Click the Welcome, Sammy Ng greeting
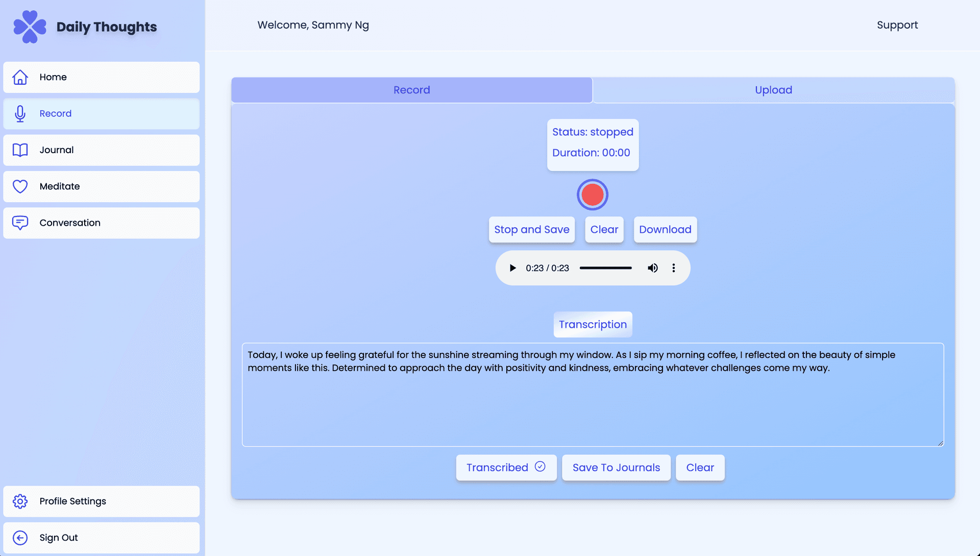 313,25
